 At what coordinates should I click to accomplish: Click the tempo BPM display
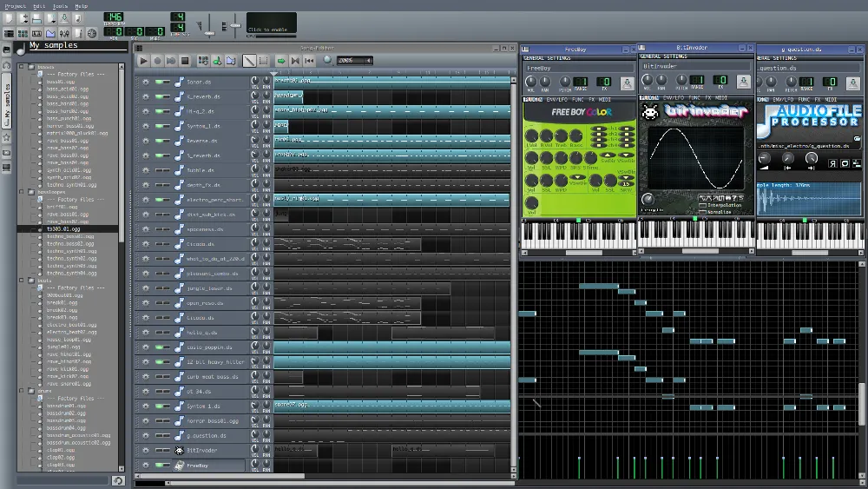(114, 17)
